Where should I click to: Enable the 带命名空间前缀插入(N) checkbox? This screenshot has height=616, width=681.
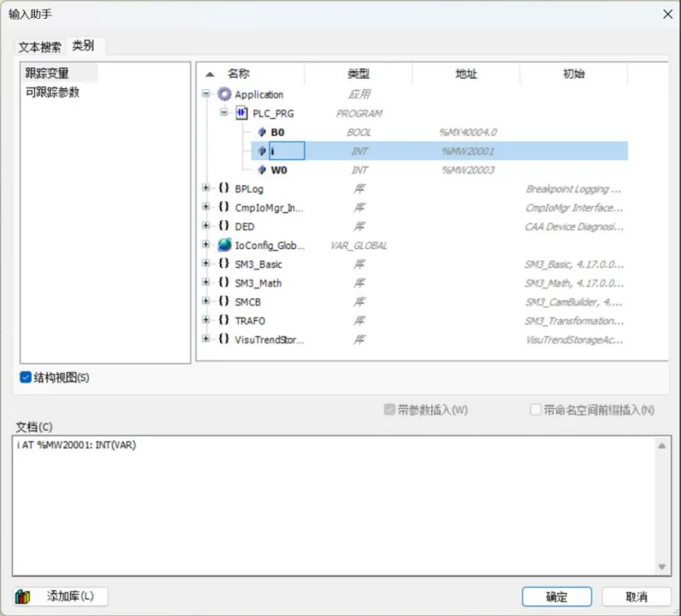(536, 409)
